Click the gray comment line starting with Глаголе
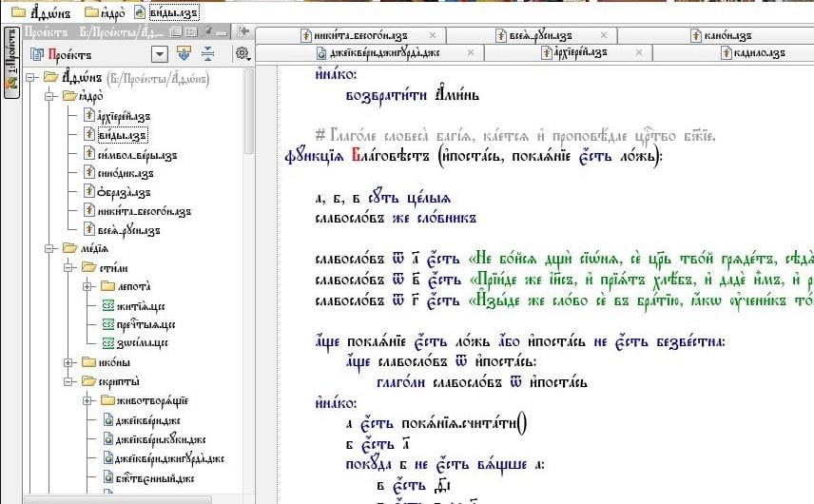Image resolution: width=814 pixels, height=504 pixels. click(515, 136)
